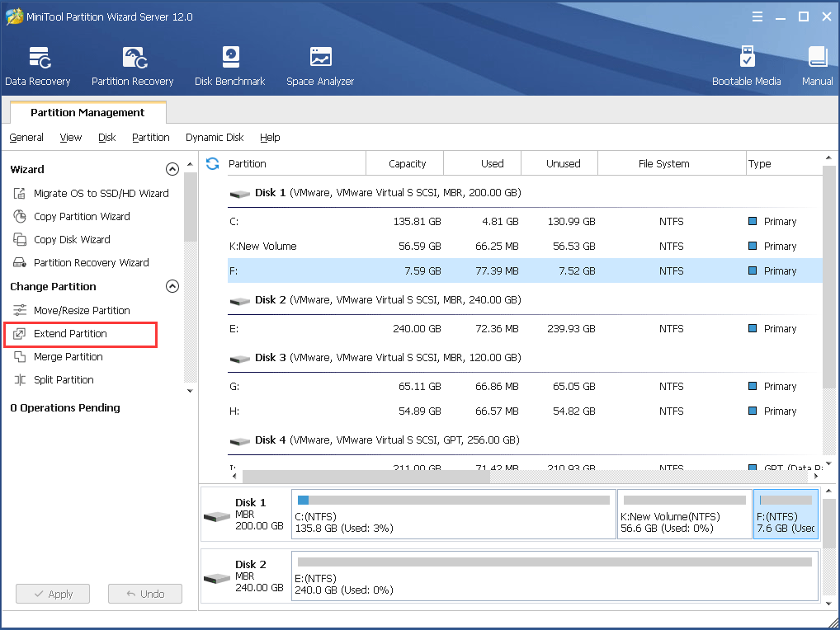The width and height of the screenshot is (840, 630).
Task: Select Disk 2 in the disk map
Action: pyautogui.click(x=245, y=576)
